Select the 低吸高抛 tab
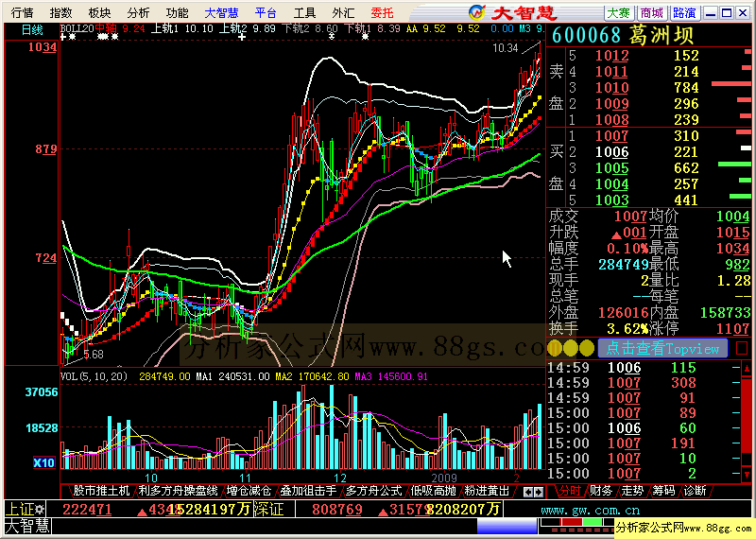 [x=433, y=491]
